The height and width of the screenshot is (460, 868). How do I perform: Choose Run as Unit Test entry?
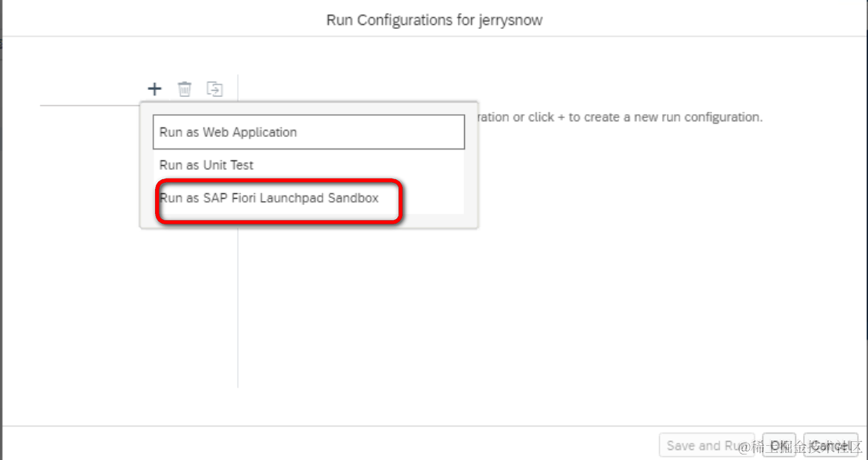point(207,165)
